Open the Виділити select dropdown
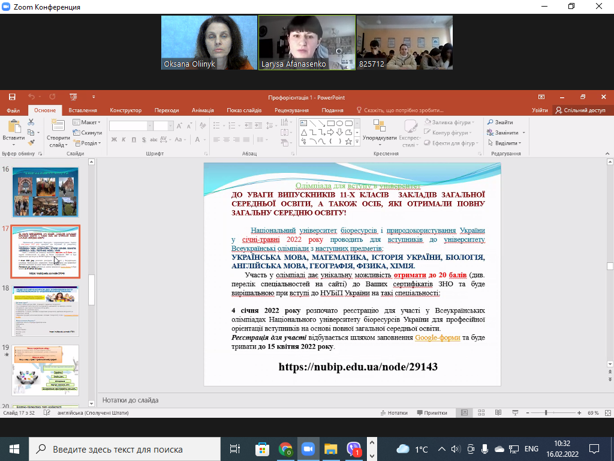The width and height of the screenshot is (614, 461). [505, 143]
